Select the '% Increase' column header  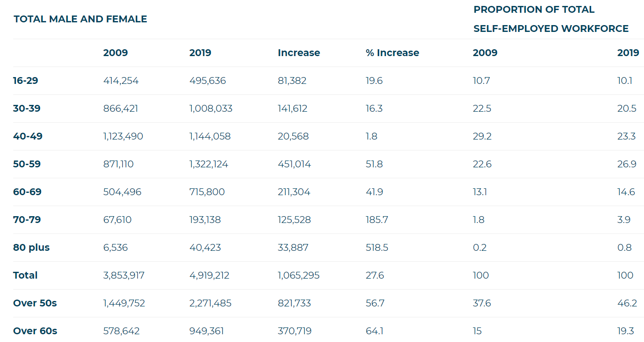392,53
